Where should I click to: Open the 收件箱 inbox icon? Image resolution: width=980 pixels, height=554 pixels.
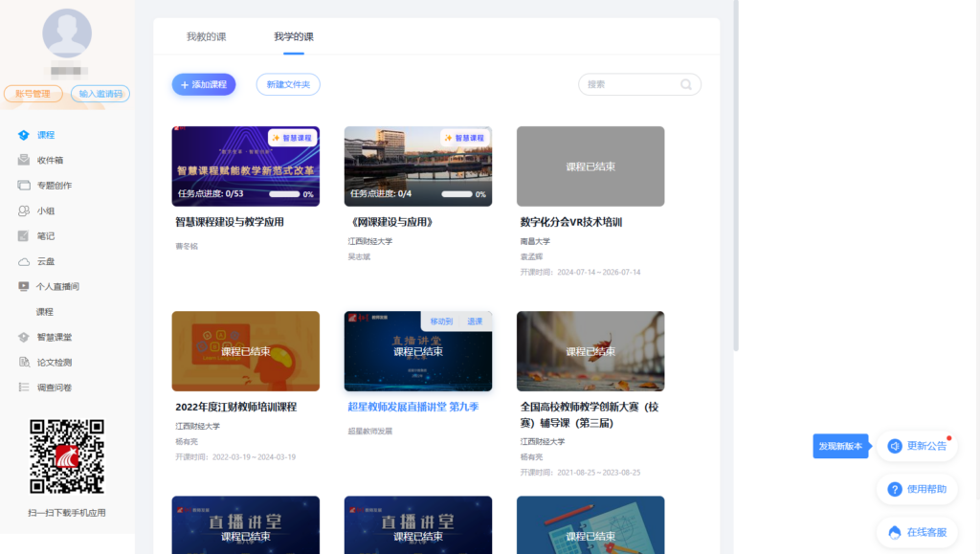coord(24,160)
